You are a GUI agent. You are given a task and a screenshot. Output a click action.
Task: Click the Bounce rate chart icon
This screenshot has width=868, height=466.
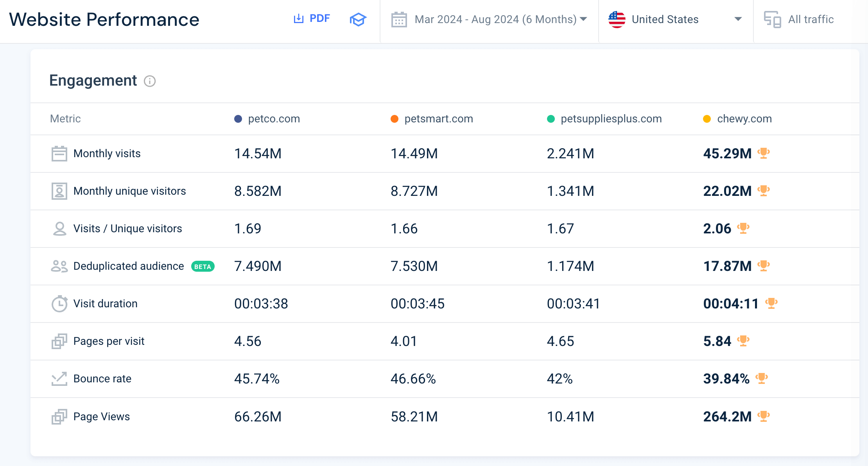[x=59, y=379]
